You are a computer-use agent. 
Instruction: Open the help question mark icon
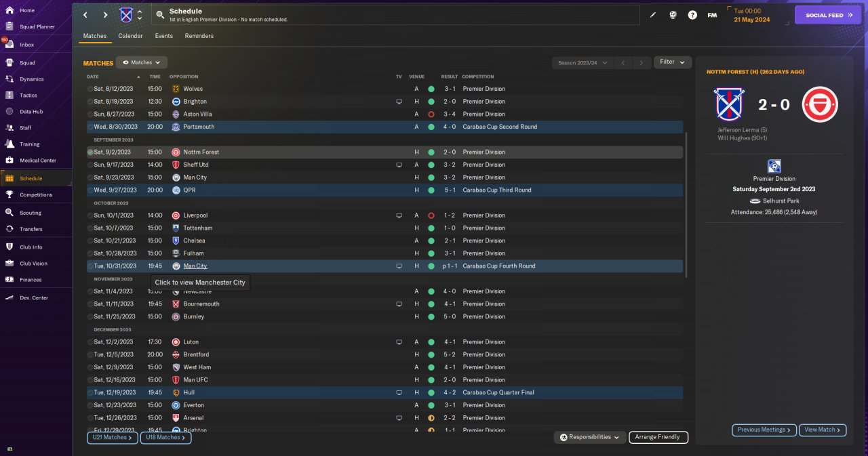point(692,15)
